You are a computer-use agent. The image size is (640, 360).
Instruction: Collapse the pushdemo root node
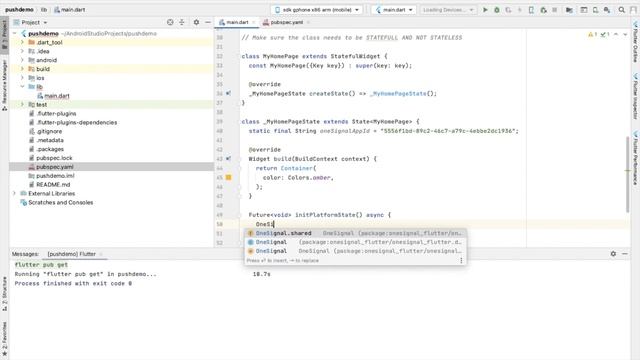(15, 33)
